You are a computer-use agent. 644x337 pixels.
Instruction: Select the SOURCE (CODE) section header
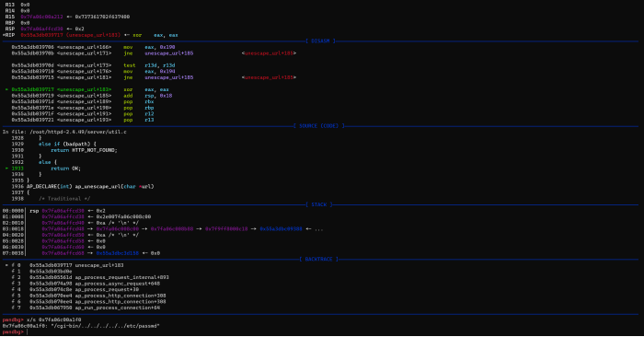pos(319,126)
